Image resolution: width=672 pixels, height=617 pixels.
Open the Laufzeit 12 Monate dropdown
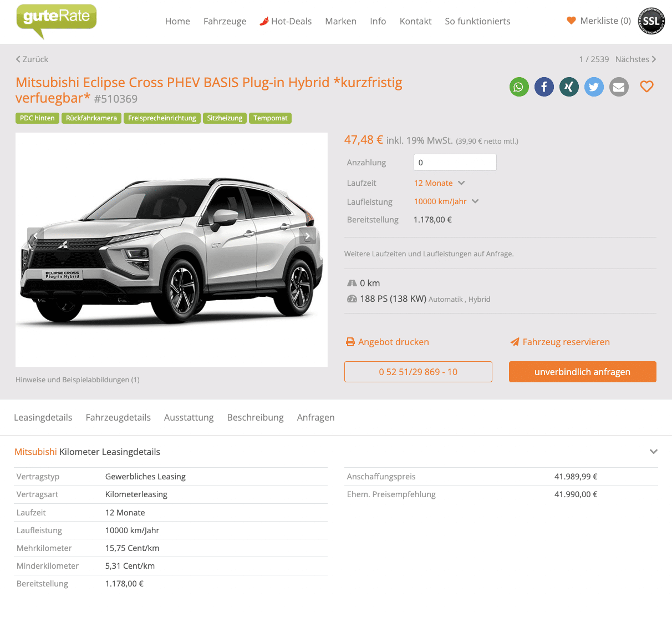pyautogui.click(x=439, y=183)
